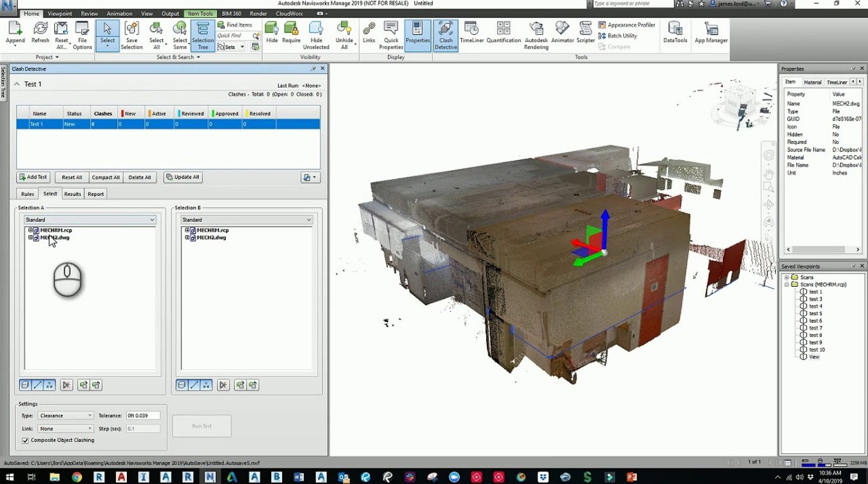Click the Require tool icon
Screen dimensions: 868x484
(x=291, y=33)
